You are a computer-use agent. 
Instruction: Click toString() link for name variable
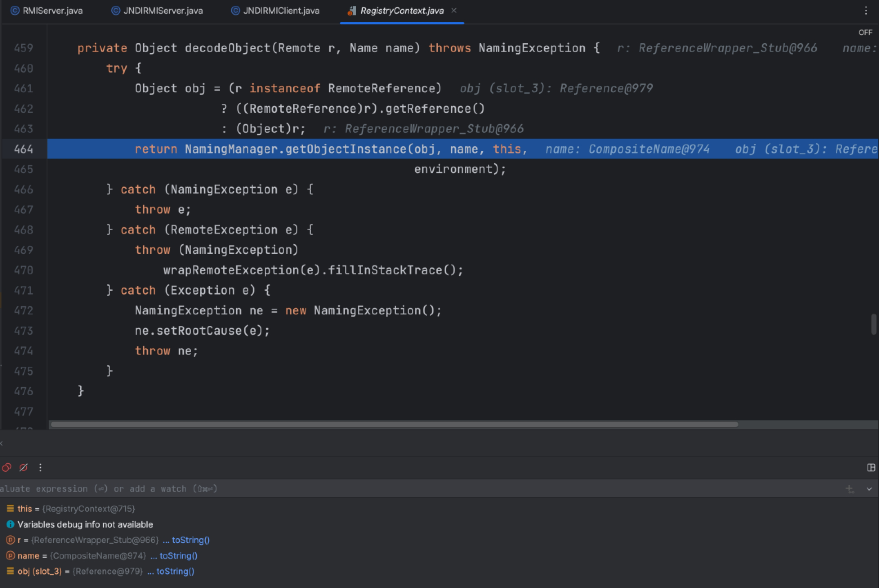[178, 556]
